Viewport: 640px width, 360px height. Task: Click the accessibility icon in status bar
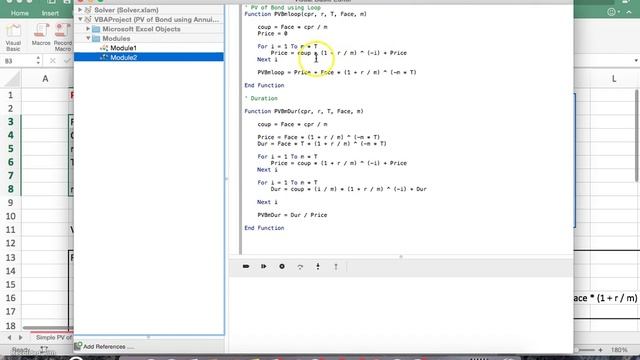coord(44,349)
